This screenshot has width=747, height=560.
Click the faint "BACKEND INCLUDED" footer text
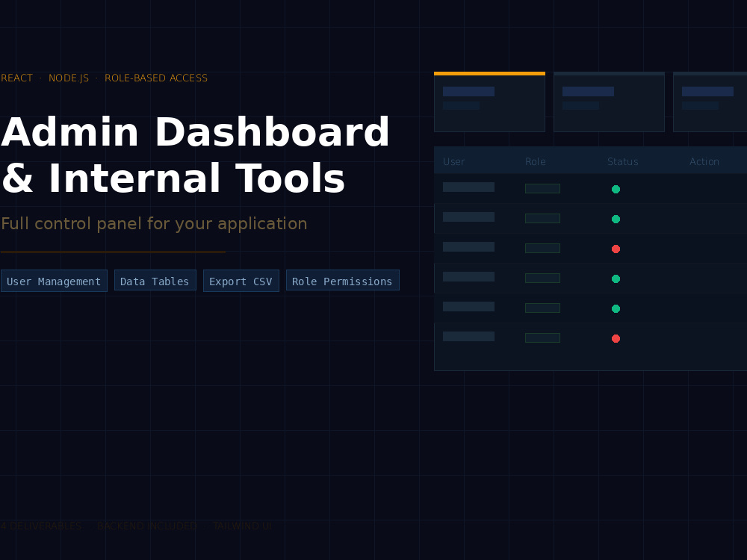tap(146, 526)
